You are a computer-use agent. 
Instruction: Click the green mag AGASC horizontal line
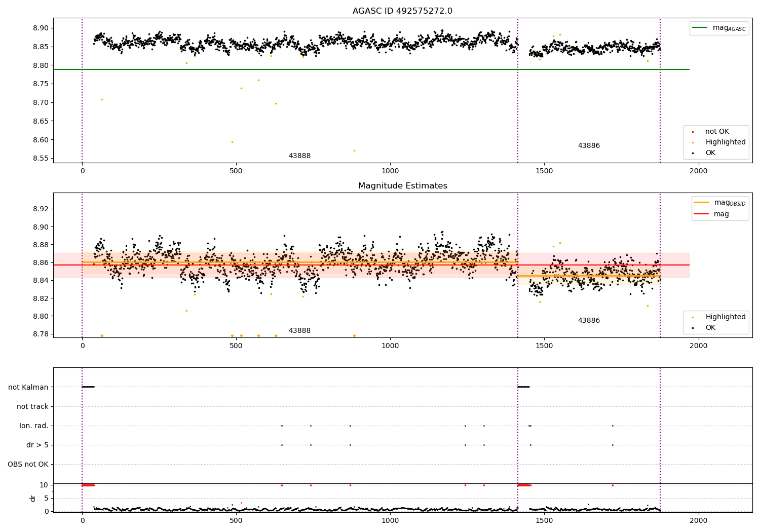pos(371,69)
